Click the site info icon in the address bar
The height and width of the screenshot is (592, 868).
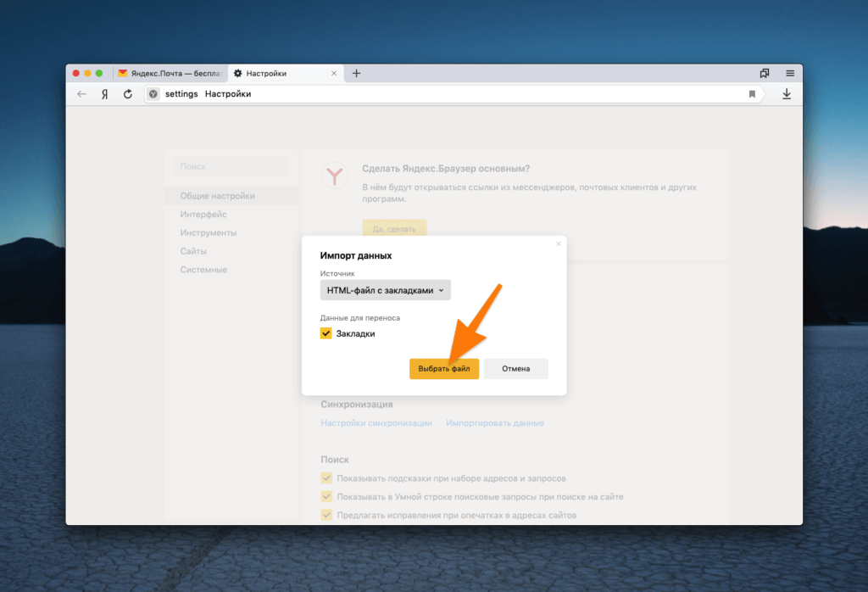[x=153, y=94]
